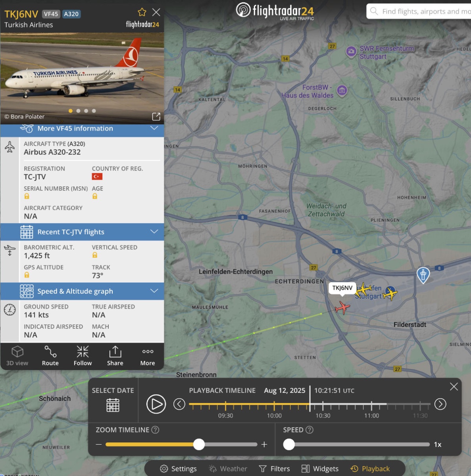Open aircraft photo in external link
The height and width of the screenshot is (476, 471).
click(x=156, y=117)
